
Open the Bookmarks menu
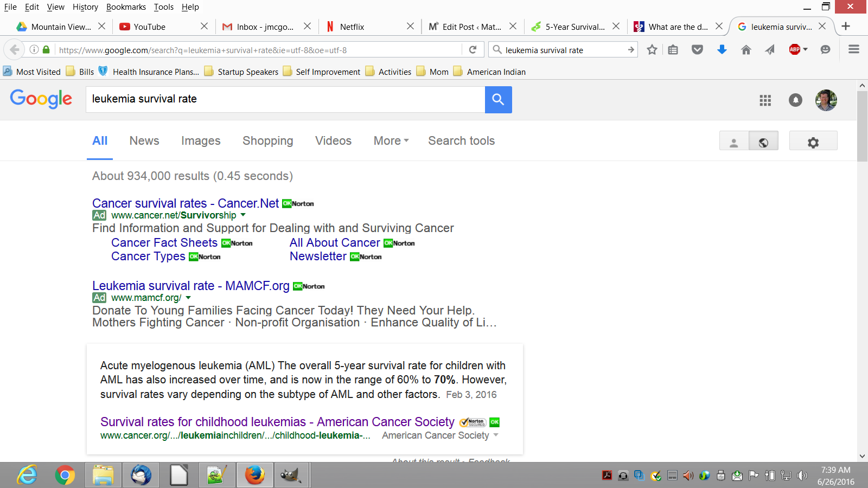point(126,7)
